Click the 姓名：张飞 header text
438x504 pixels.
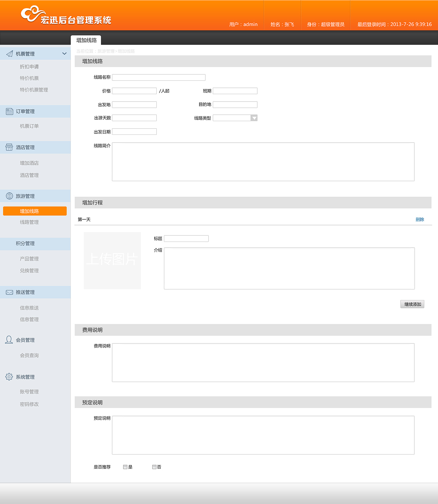282,24
